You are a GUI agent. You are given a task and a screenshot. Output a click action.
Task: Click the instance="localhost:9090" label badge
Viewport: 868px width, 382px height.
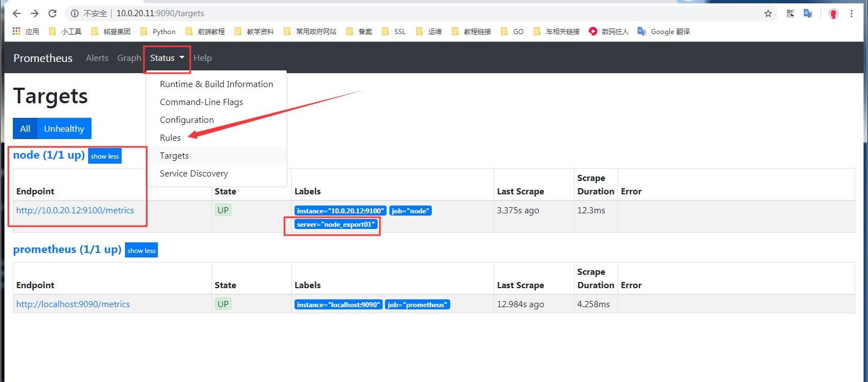338,304
